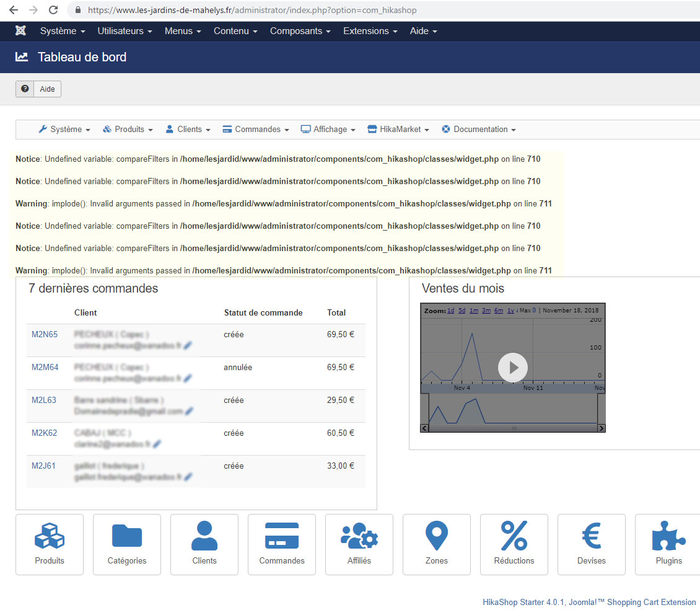Expand the Composants top menu
700x610 pixels.
(x=300, y=31)
